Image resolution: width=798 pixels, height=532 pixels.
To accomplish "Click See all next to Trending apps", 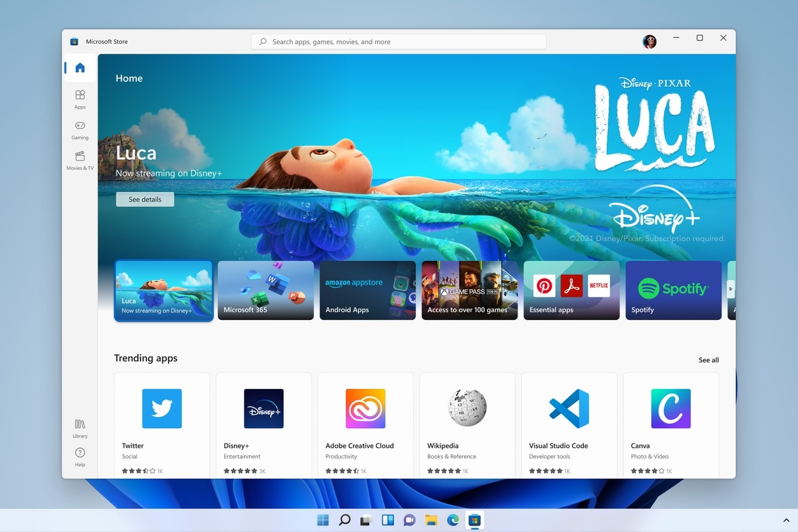I will coord(708,360).
